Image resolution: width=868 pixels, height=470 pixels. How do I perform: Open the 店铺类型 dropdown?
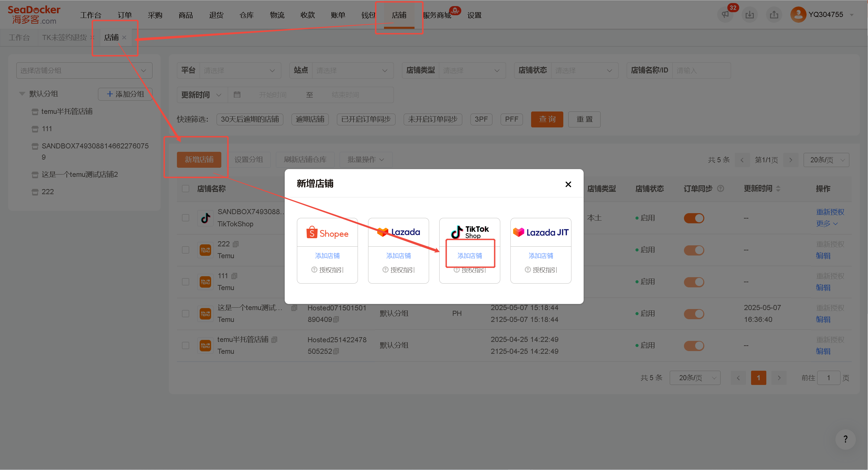[x=472, y=70]
